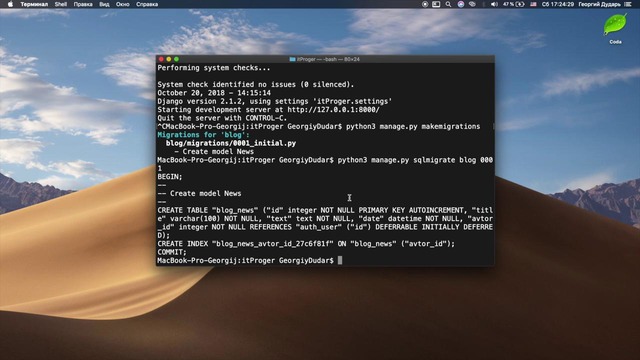Click the clock showing Сб 17:24:29

click(558, 4)
